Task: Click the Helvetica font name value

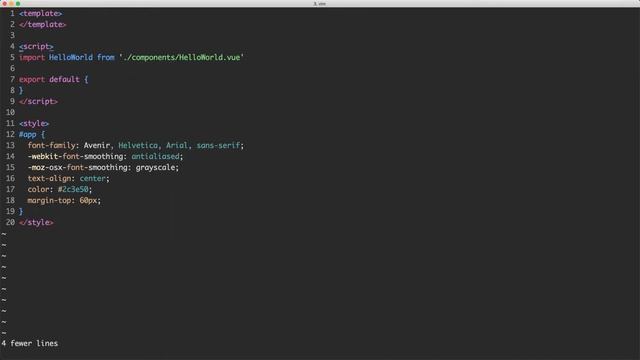Action: coord(138,146)
